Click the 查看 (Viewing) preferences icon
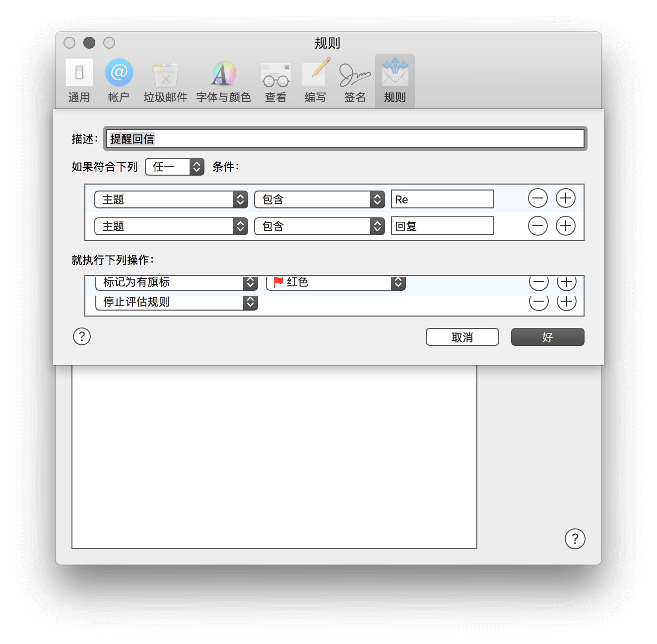 point(275,79)
